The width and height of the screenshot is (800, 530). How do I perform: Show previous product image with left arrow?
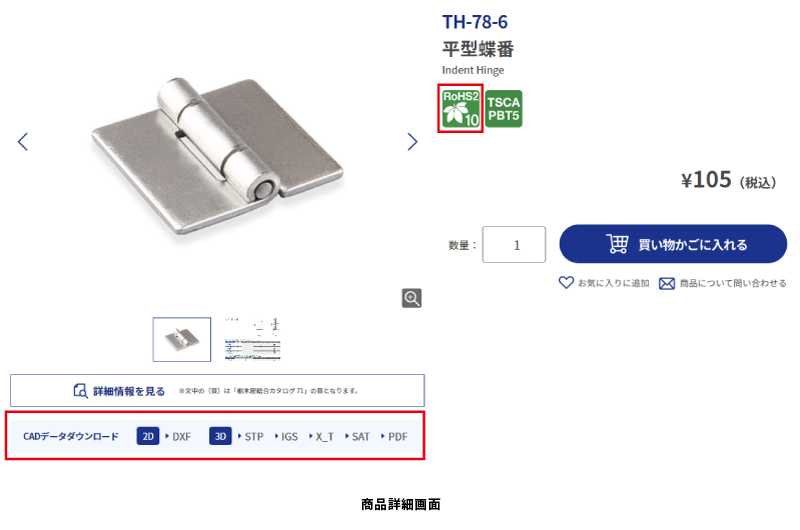pyautogui.click(x=22, y=141)
